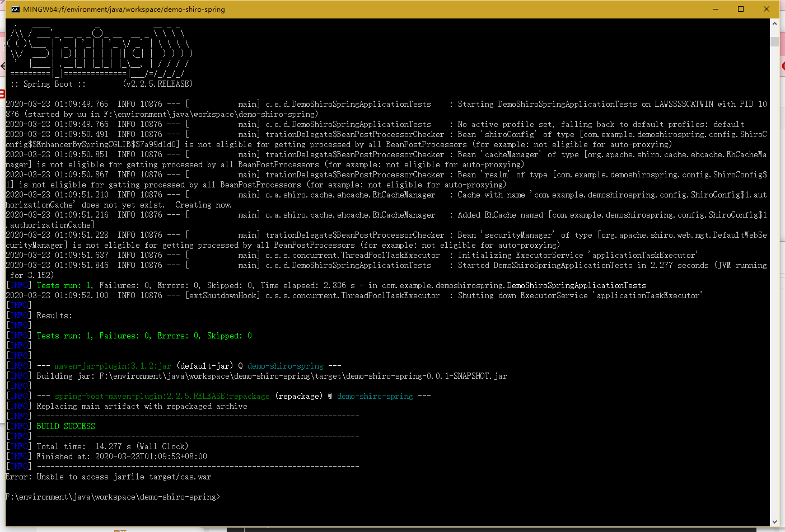Screen dimensions: 785x532
Task: Click the vertical scrollbar thumb
Action: coord(774,41)
